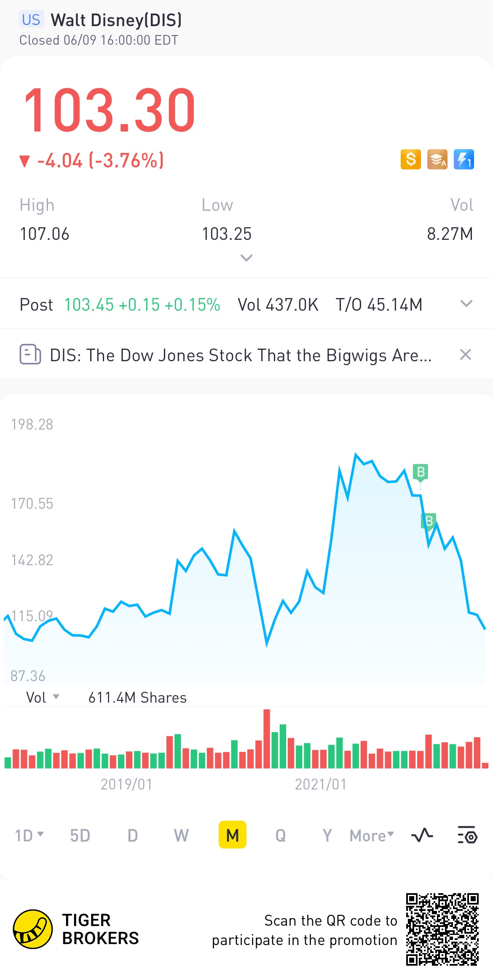Tap the orange dollar sign badge icon
Image resolution: width=493 pixels, height=980 pixels.
(x=410, y=160)
